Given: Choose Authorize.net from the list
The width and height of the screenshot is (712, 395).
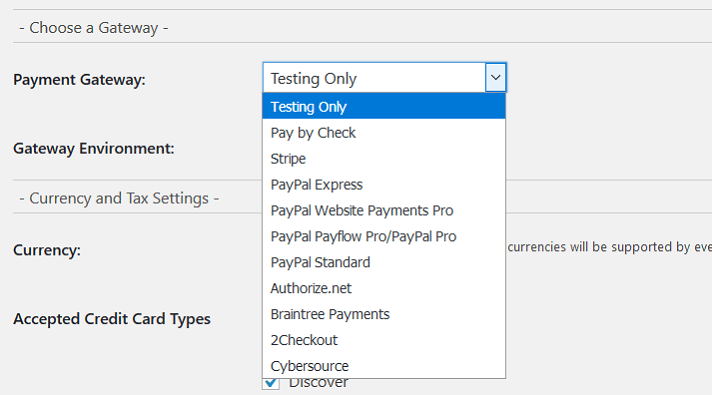Looking at the screenshot, I should pos(384,288).
